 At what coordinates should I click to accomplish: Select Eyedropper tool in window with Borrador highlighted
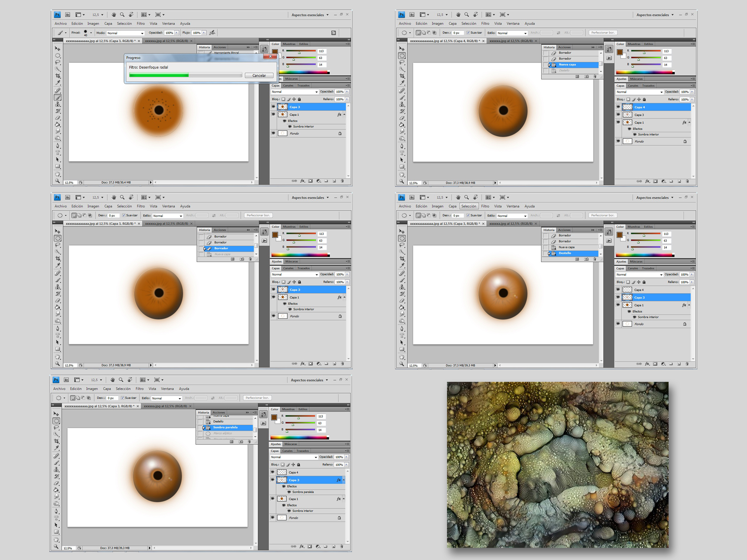coord(58,265)
